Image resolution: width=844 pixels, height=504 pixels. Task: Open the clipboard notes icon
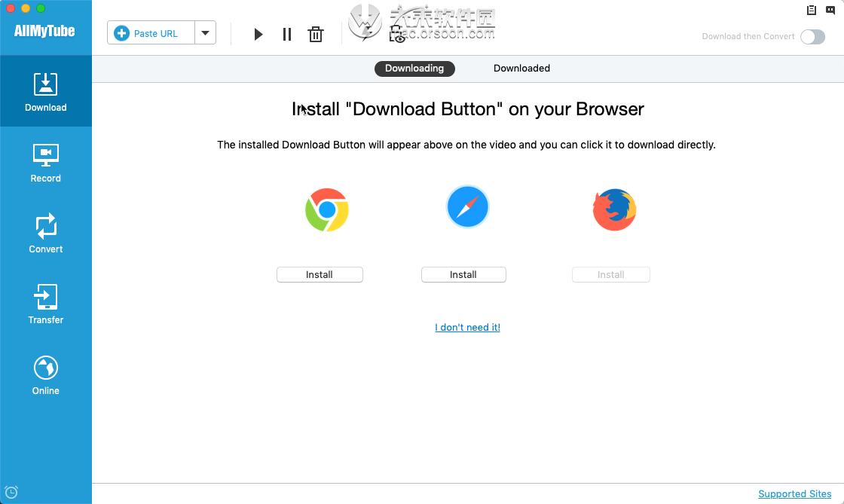tap(811, 10)
